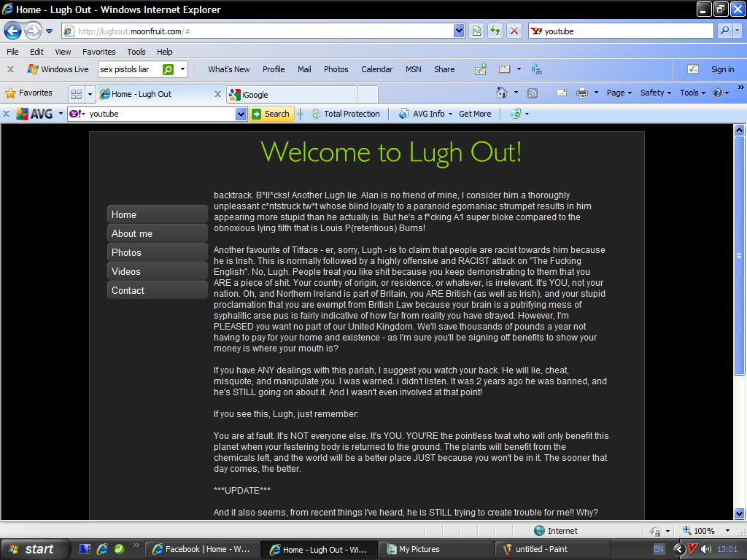
Task: Click the browser Back arrow button
Action: (x=12, y=31)
